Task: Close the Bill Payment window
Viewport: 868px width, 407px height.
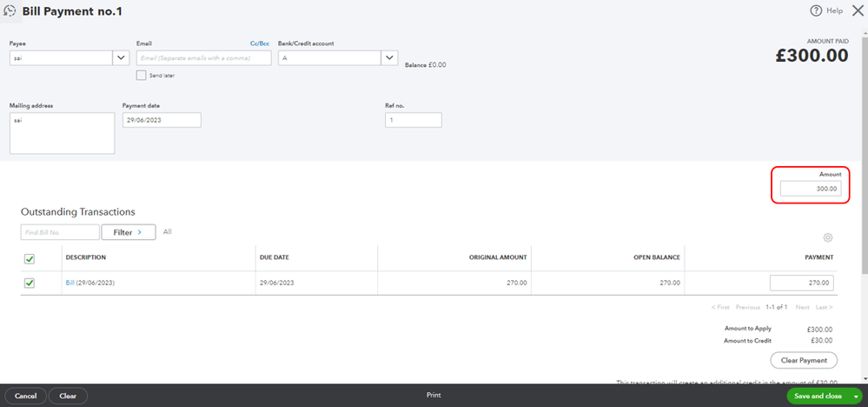Action: pyautogui.click(x=858, y=10)
